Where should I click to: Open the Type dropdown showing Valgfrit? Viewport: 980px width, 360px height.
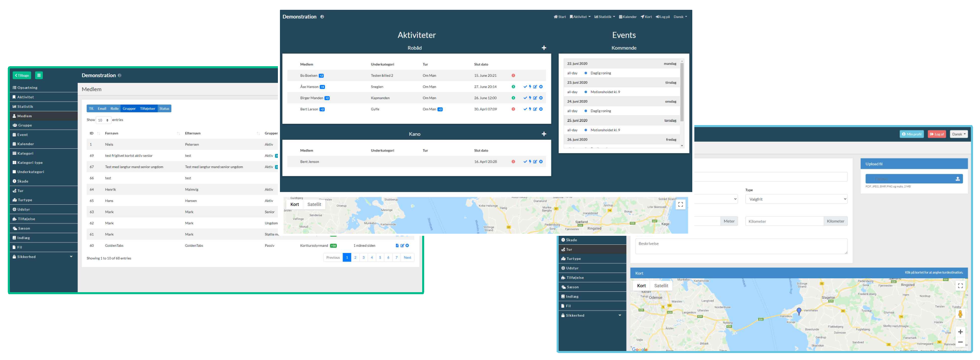[796, 199]
